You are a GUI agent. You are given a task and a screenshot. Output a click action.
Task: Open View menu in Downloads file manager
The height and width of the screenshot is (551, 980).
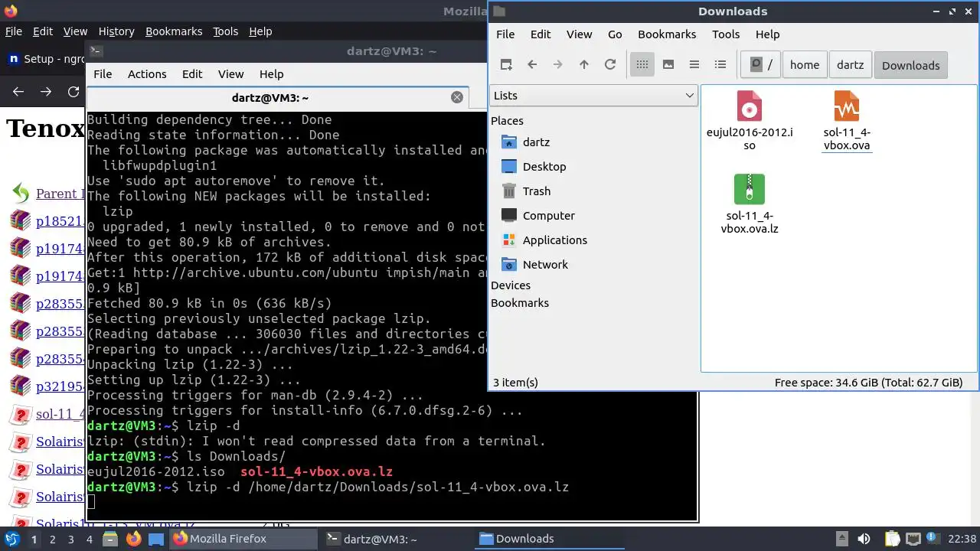point(579,34)
